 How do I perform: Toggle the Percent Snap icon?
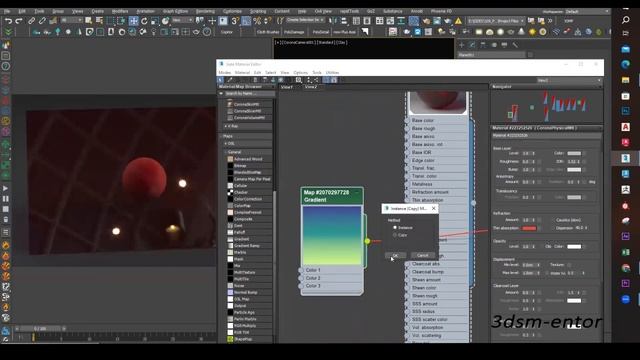(257, 21)
